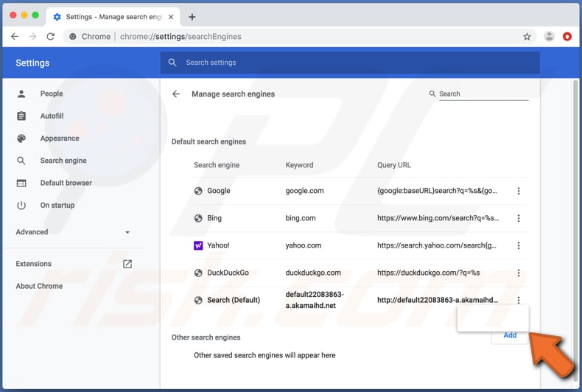Open the On startup settings section

click(x=57, y=206)
